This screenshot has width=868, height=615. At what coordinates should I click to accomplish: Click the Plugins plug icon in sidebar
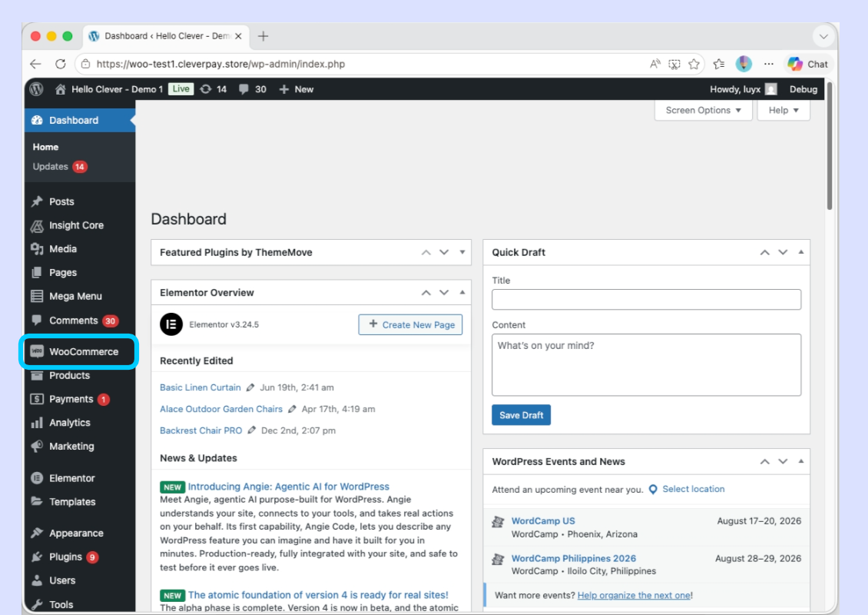pos(37,557)
